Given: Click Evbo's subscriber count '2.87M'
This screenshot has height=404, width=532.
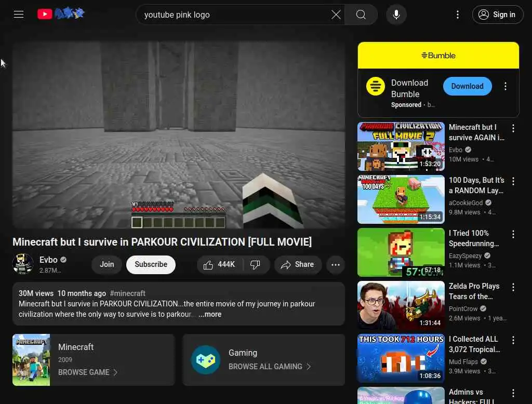Looking at the screenshot, I should click(x=50, y=271).
